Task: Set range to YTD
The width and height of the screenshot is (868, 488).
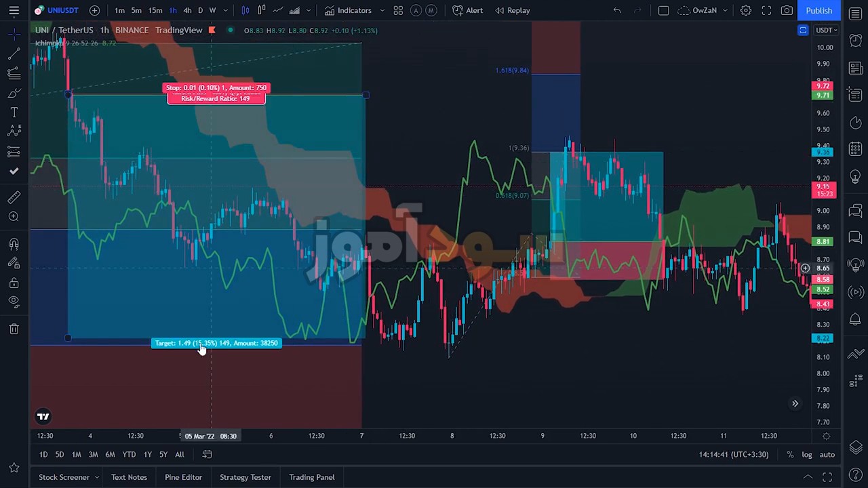Action: [x=129, y=455]
